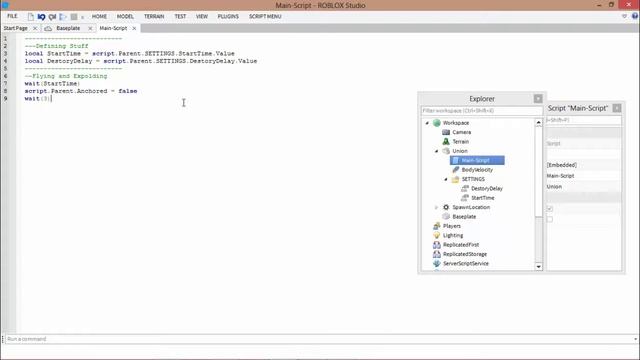Select the DestoryDelay label in Explorer
The image size is (640, 360).
[487, 189]
